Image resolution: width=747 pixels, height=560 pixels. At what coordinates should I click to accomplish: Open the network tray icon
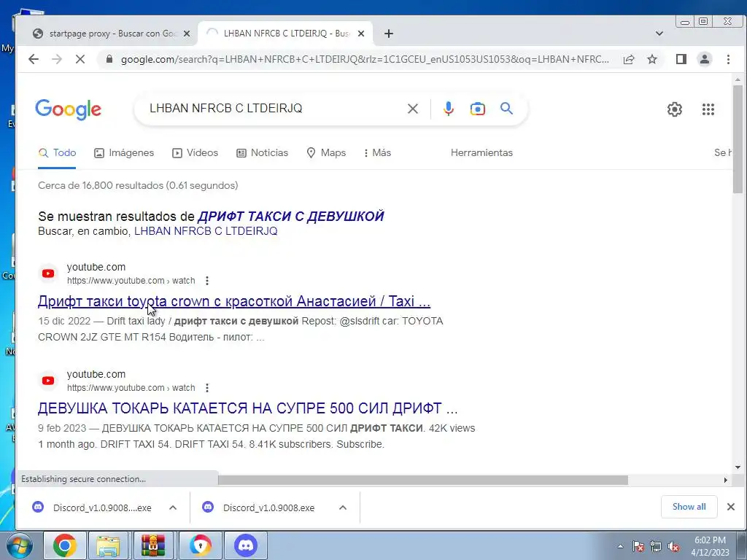click(x=656, y=547)
